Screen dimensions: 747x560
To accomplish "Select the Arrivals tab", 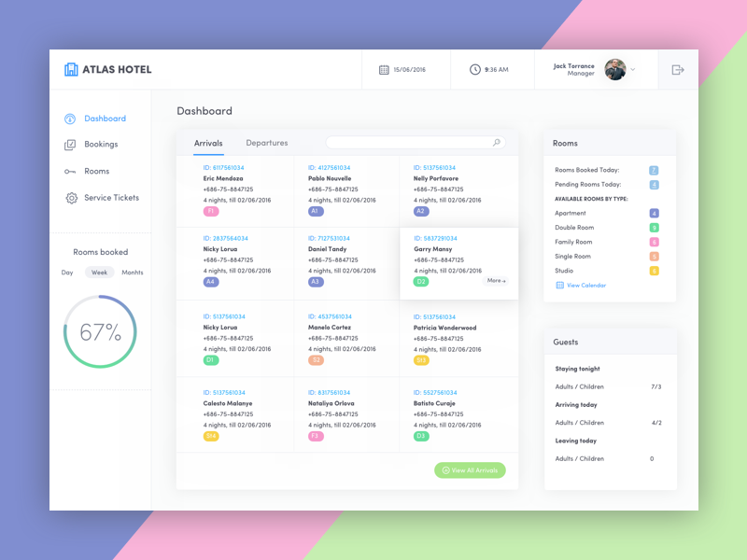I will [x=208, y=143].
